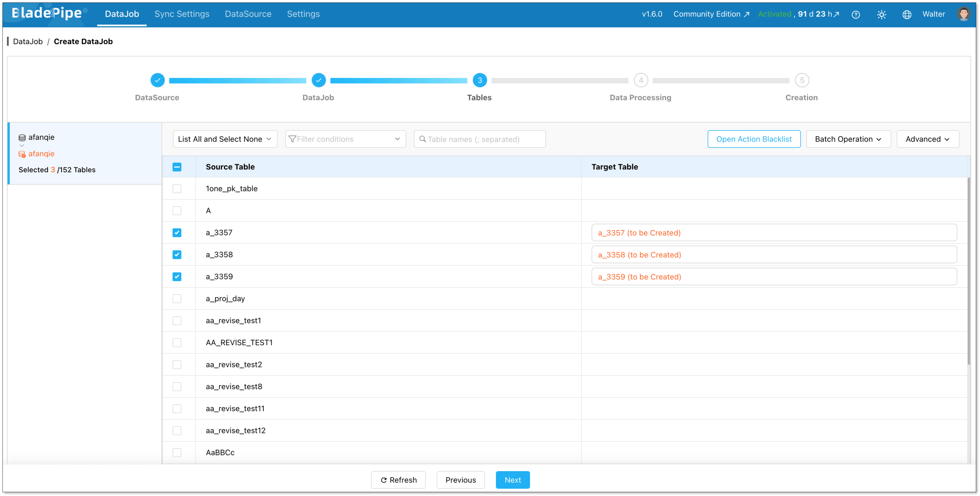
Task: Toggle the light/dark theme sun icon
Action: pos(882,15)
